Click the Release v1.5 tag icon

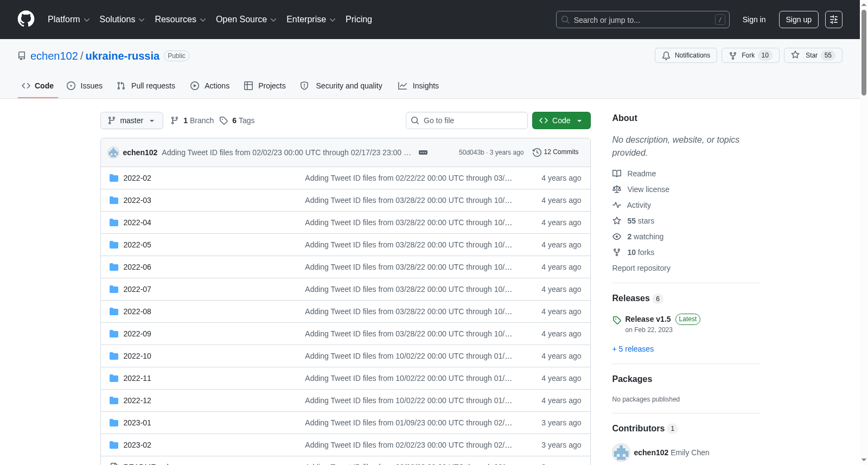(617, 320)
